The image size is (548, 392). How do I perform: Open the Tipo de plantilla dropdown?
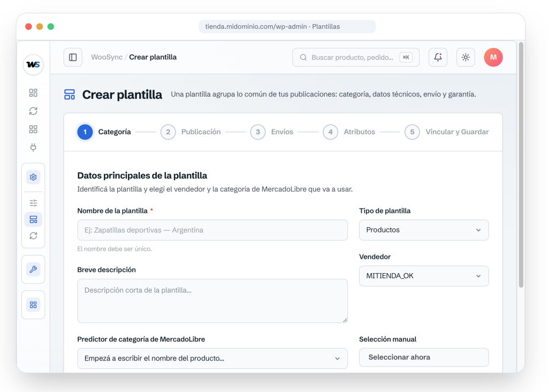[424, 230]
